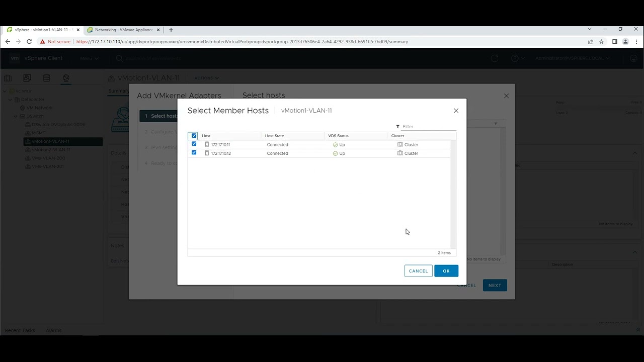Open the Alarms panel tab
This screenshot has height=362, width=644.
tap(53, 330)
